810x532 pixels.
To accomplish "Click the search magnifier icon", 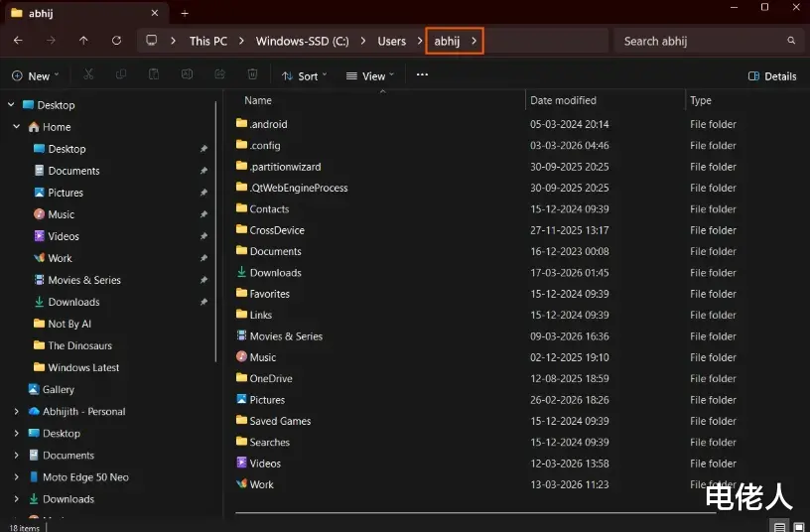I will click(791, 41).
